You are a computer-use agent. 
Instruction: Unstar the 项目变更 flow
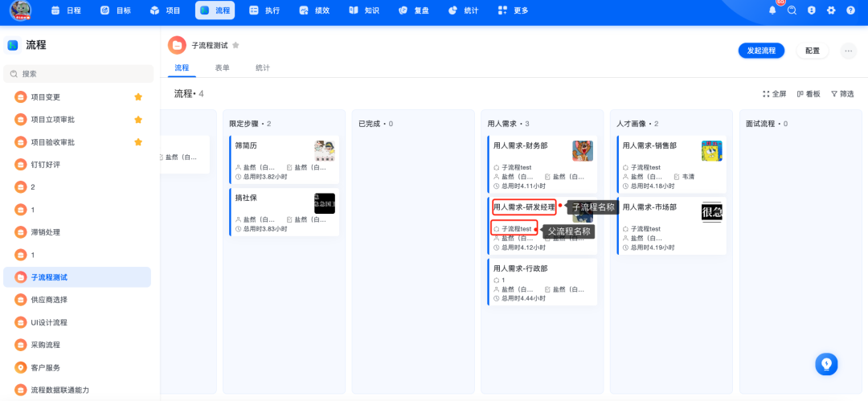138,97
